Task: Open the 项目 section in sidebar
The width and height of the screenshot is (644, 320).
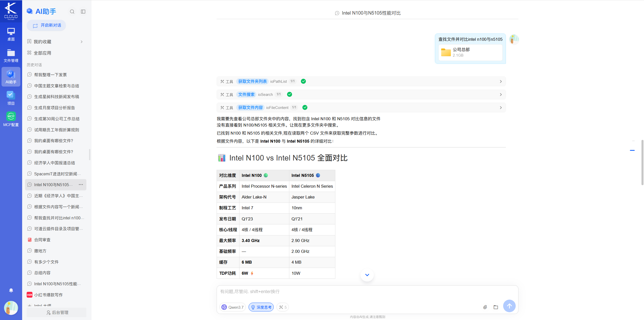Action: coord(11,98)
